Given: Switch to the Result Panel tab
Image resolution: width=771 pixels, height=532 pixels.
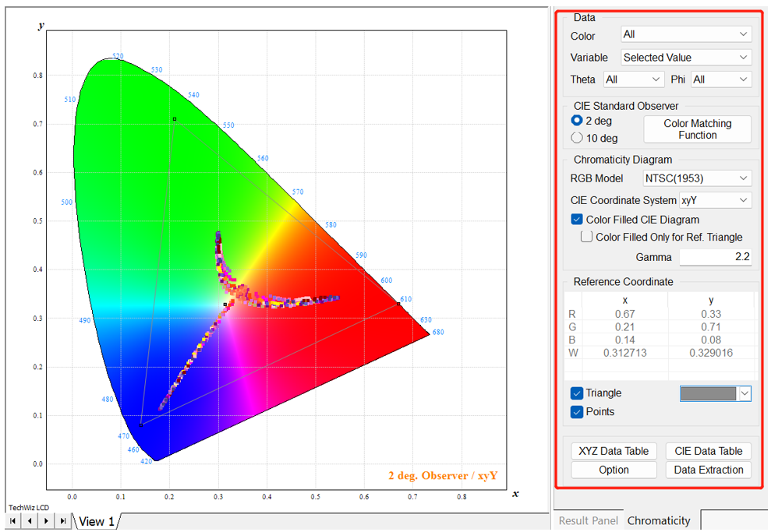Looking at the screenshot, I should point(588,520).
